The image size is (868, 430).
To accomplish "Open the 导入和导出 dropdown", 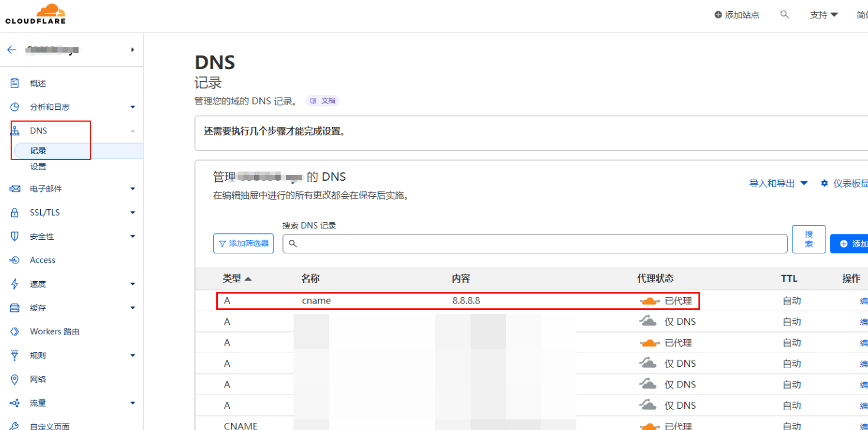I will pyautogui.click(x=778, y=184).
